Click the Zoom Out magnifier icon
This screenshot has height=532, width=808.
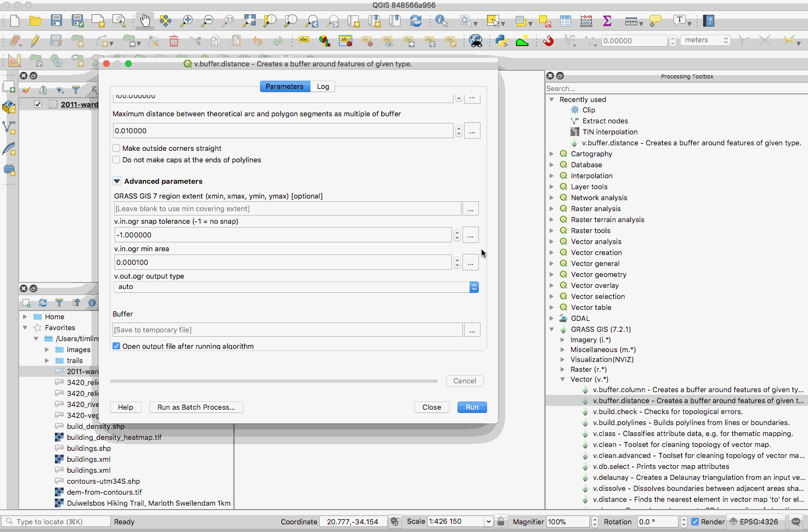coord(207,21)
